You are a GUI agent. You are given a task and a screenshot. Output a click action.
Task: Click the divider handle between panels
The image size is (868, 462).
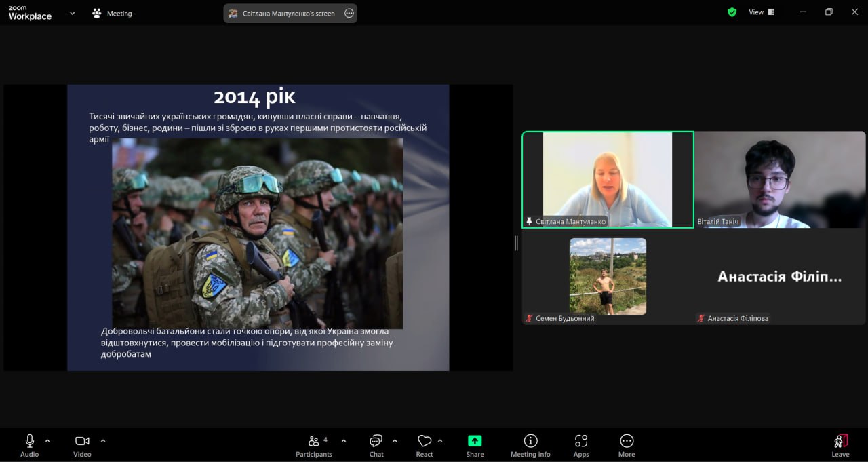(517, 243)
